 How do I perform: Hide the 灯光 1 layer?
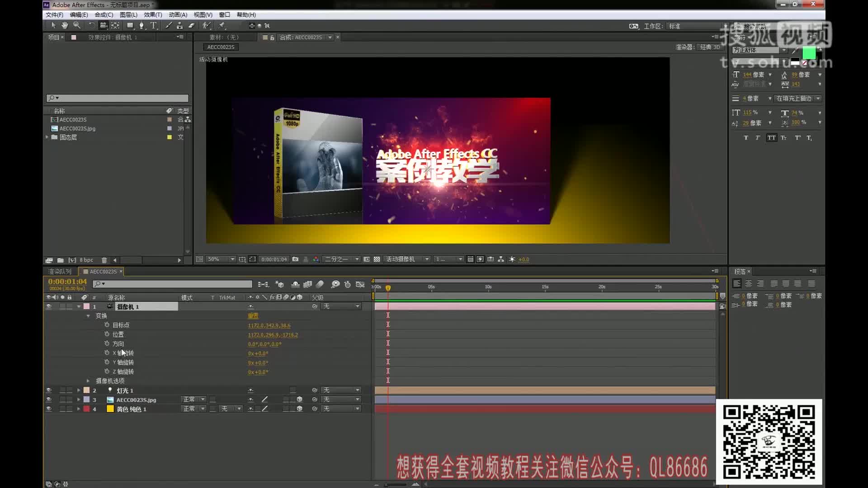coord(48,390)
